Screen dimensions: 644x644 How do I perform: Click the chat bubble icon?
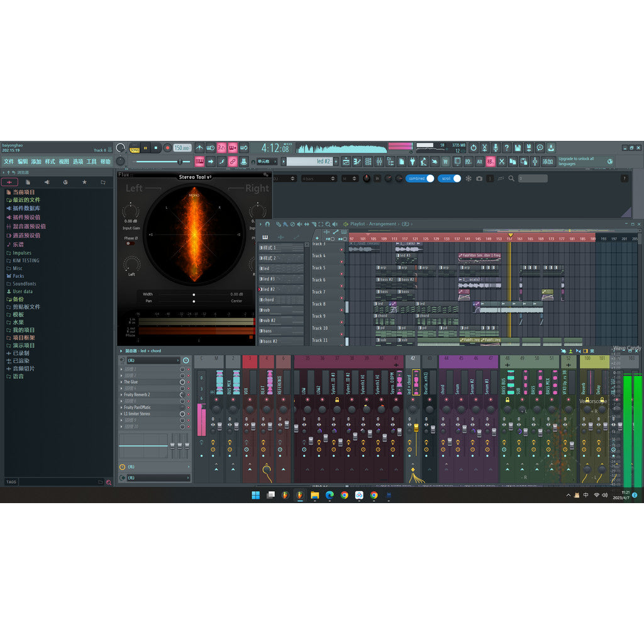540,148
